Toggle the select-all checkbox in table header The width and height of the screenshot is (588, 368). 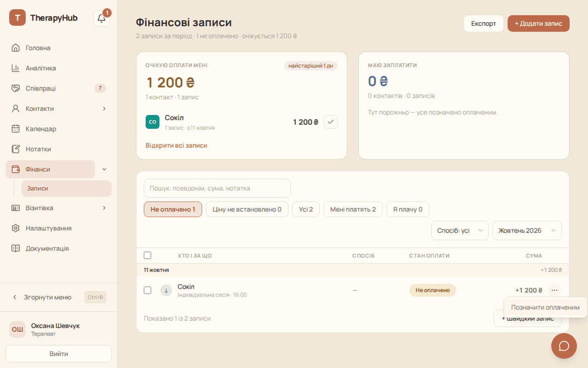147,255
